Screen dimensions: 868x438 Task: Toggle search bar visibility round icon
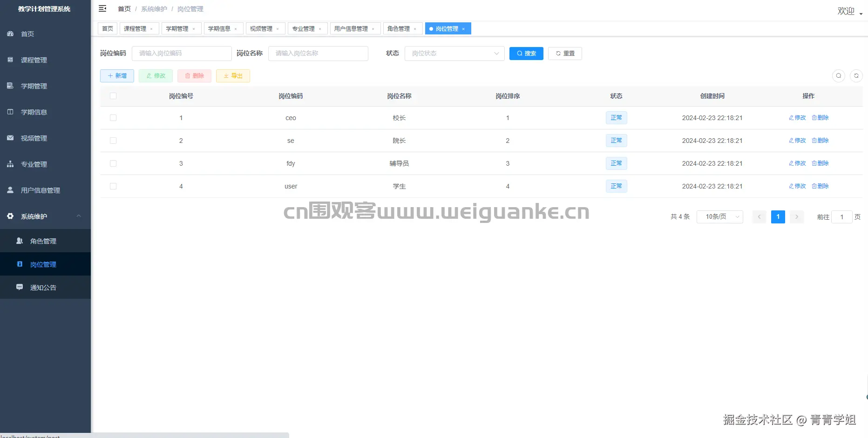tap(839, 75)
